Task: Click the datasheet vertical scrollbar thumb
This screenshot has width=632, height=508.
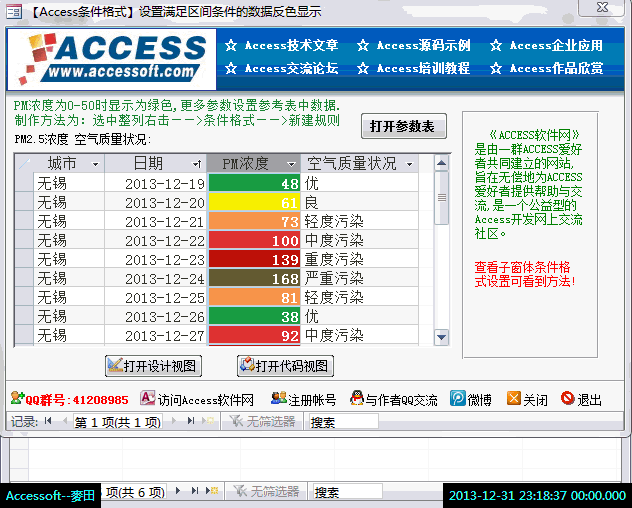Action: (x=442, y=198)
